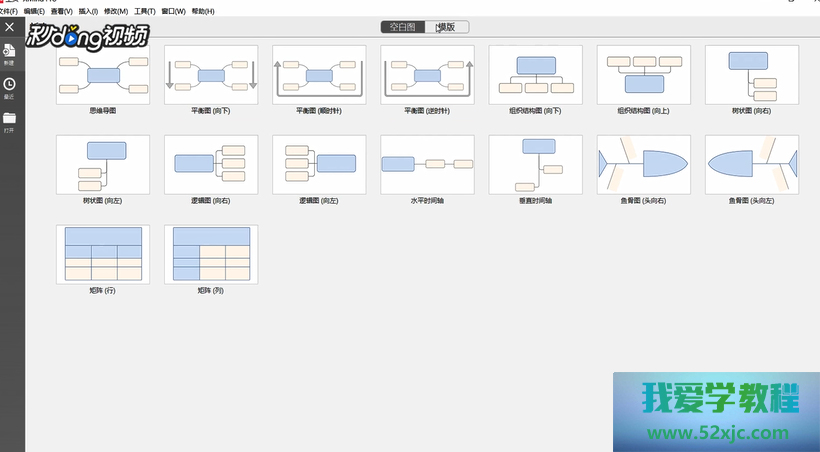820x452 pixels.
Task: Open the 编辑(E) menu
Action: pos(35,11)
